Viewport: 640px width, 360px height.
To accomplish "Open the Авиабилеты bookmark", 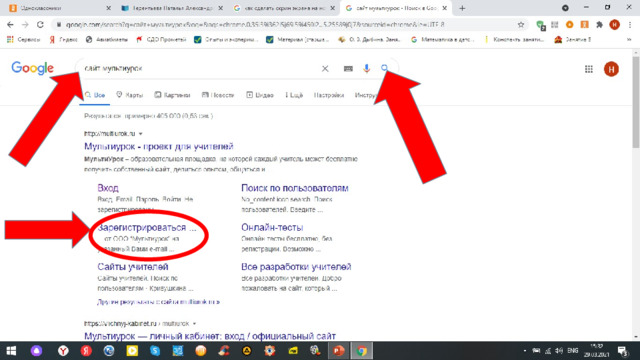I will click(107, 40).
